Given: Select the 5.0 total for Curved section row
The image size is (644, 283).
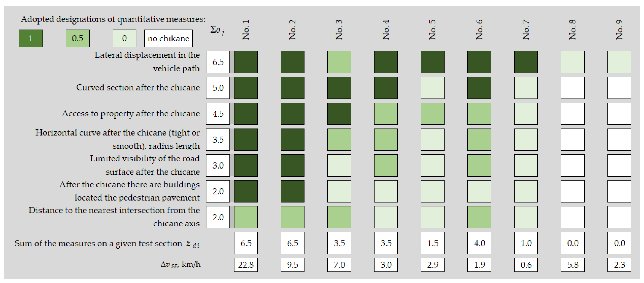Looking at the screenshot, I should point(218,88).
